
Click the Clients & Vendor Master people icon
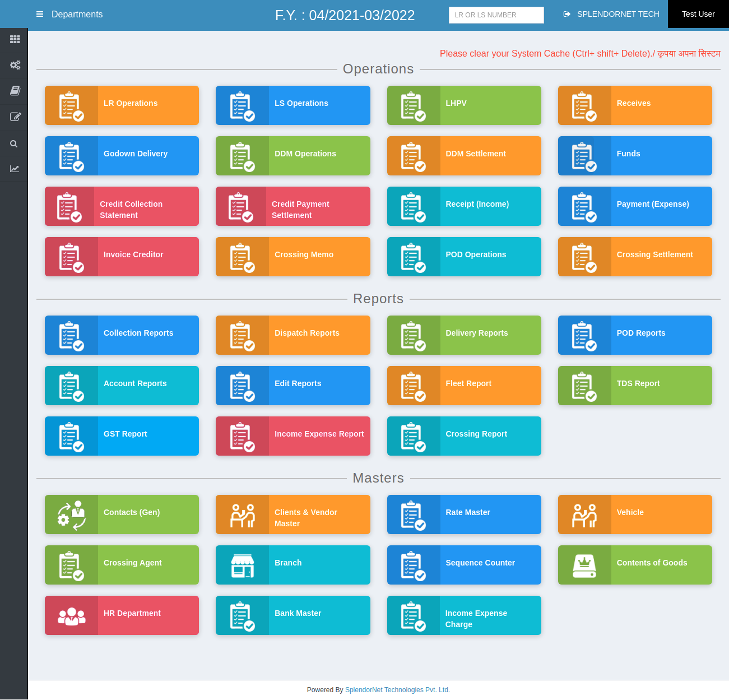click(x=242, y=515)
